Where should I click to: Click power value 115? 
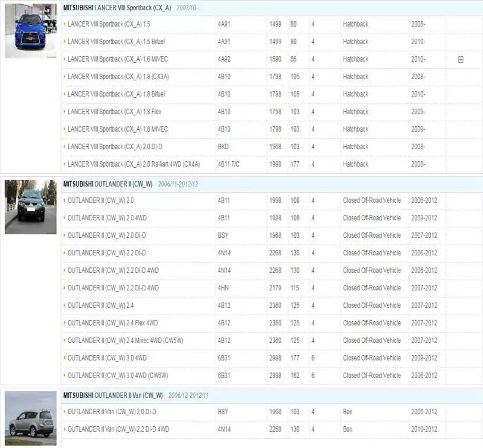[295, 289]
